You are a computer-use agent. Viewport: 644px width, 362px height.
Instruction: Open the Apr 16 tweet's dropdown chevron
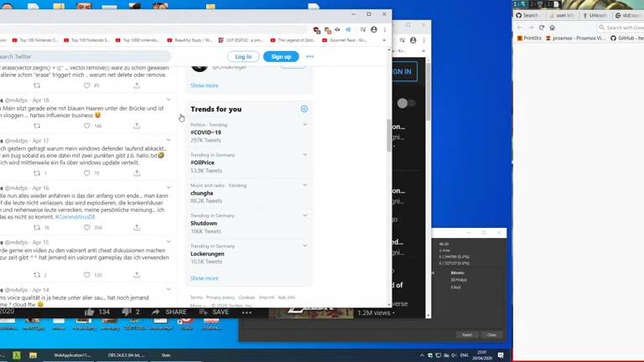(x=169, y=188)
